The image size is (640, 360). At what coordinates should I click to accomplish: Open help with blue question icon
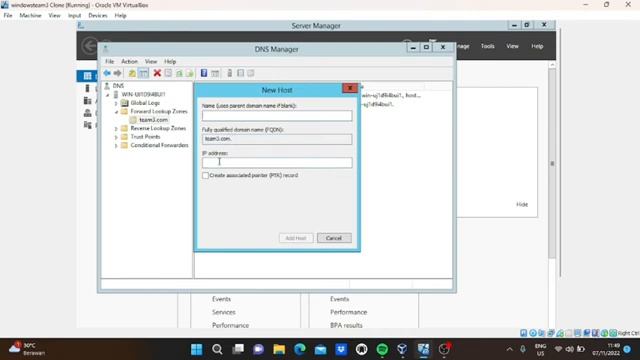204,73
